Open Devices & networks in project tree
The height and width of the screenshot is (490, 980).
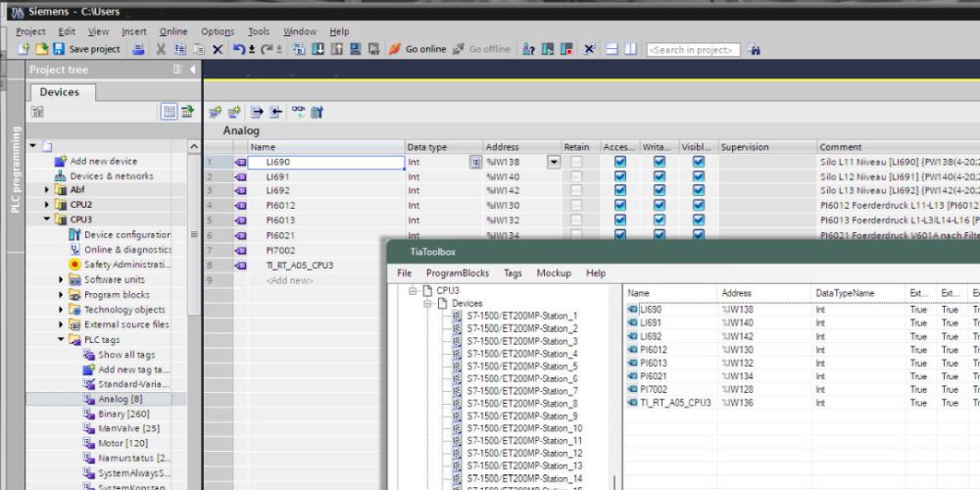(112, 175)
